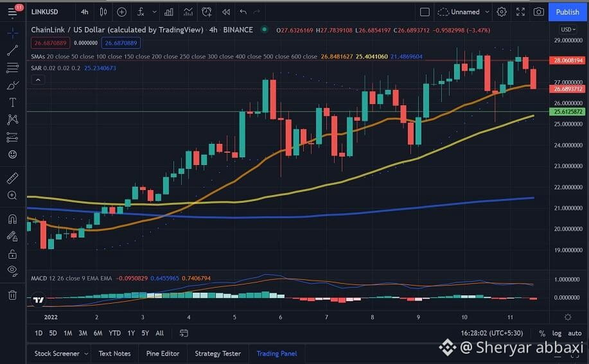Open the patterns tool in sidebar
589x364 pixels.
pyautogui.click(x=12, y=119)
